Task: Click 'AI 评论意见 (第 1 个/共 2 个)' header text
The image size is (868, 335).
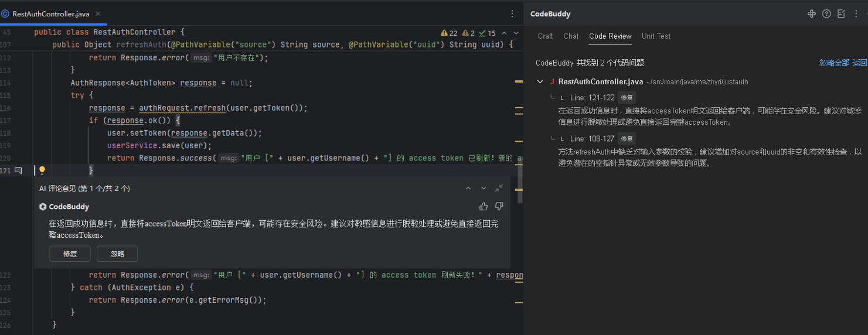Action: (x=84, y=189)
